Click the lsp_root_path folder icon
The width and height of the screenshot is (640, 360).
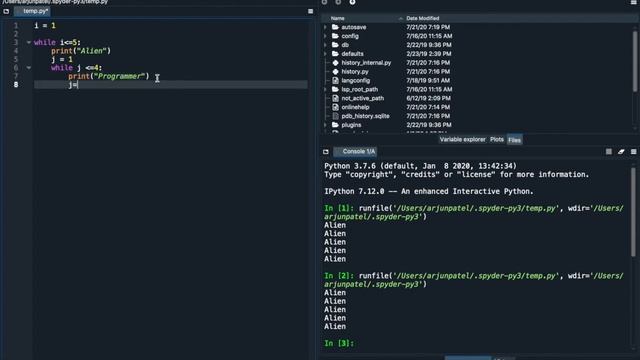(x=335, y=89)
